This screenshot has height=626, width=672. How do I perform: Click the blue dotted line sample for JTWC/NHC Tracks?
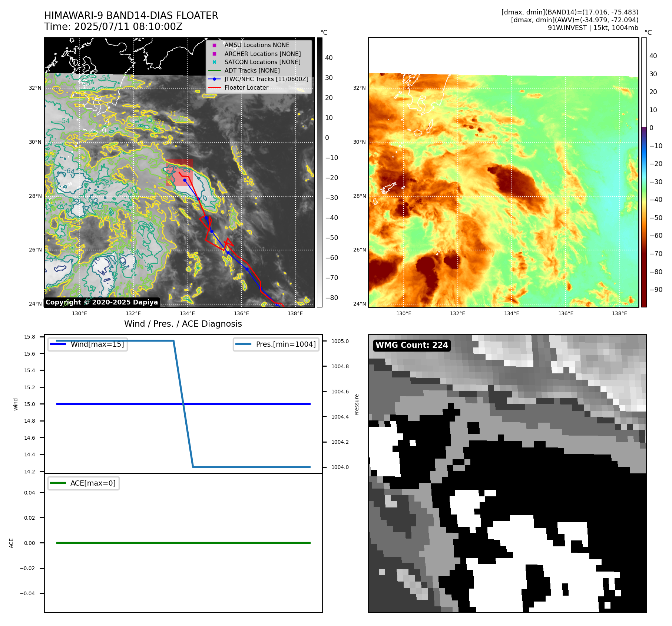(214, 79)
